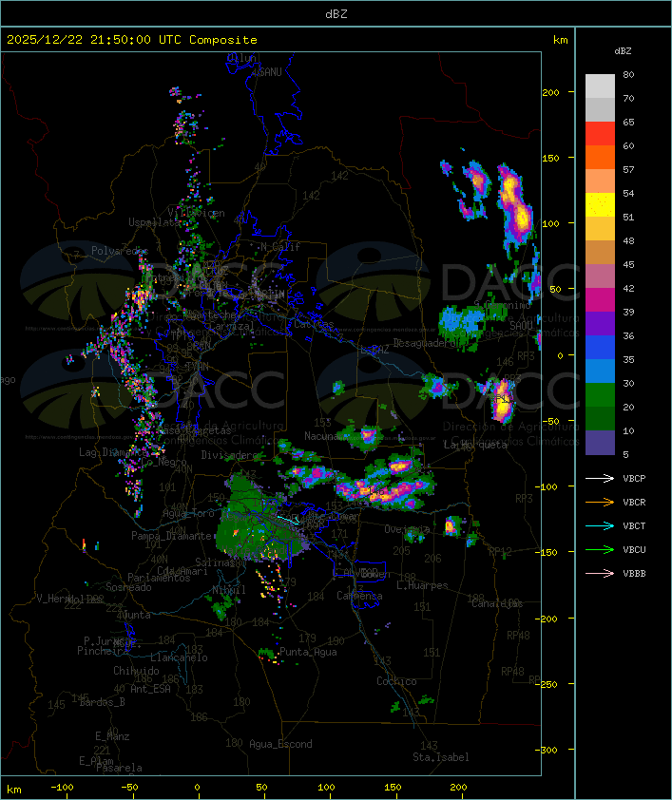Click the Desaguadero place label
Screen dimensions: 672x800
(x=426, y=343)
